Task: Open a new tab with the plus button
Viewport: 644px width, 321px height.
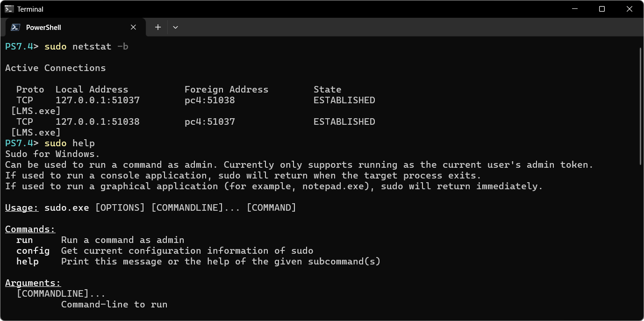Action: [158, 27]
